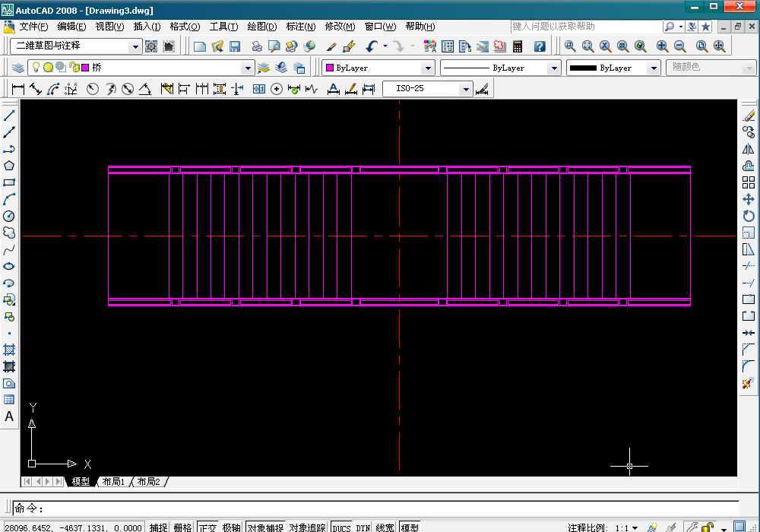Click the help search box 键入问题以获取帮助
The width and height of the screenshot is (760, 532).
pyautogui.click(x=587, y=27)
